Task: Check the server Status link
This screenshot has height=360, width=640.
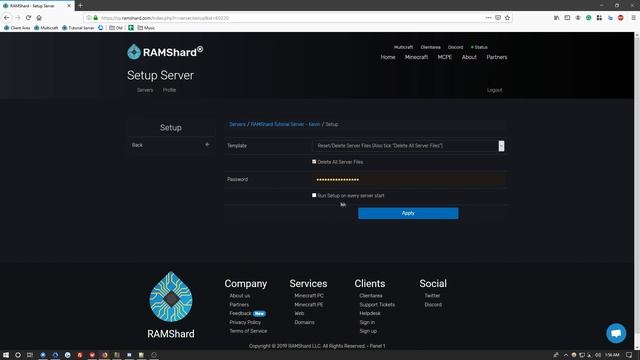Action: 479,47
